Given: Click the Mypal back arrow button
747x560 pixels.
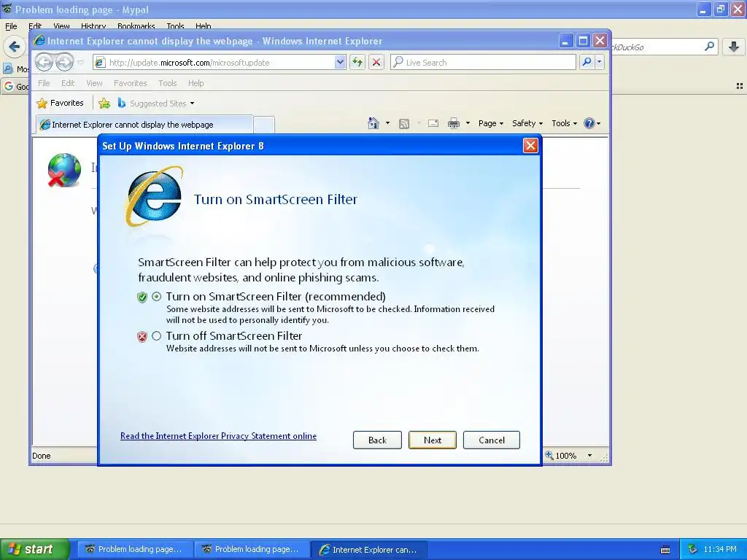Looking at the screenshot, I should (15, 47).
